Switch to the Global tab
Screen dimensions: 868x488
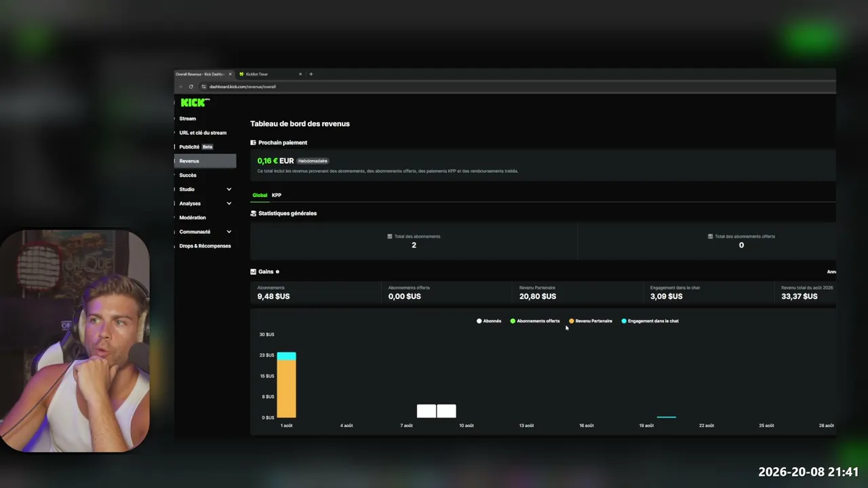pyautogui.click(x=260, y=195)
